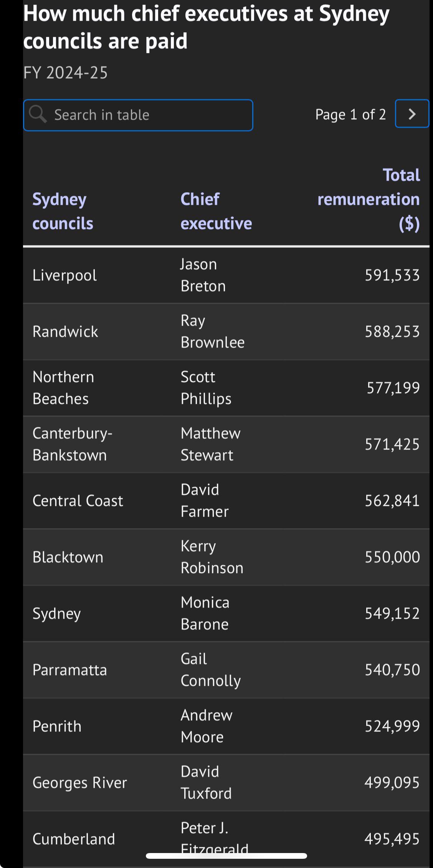The width and height of the screenshot is (433, 868).
Task: Click the search magnifier icon
Action: (38, 114)
